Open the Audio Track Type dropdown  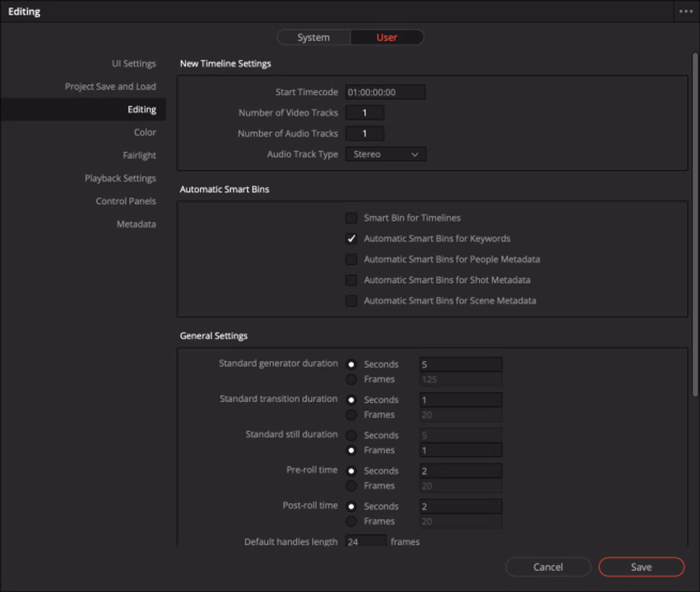pyautogui.click(x=386, y=154)
